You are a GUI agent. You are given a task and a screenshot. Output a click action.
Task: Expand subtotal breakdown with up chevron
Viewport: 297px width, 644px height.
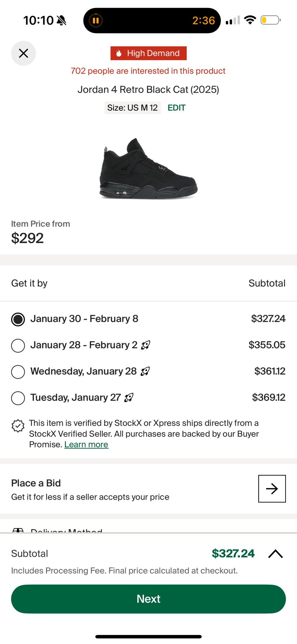pyautogui.click(x=276, y=554)
